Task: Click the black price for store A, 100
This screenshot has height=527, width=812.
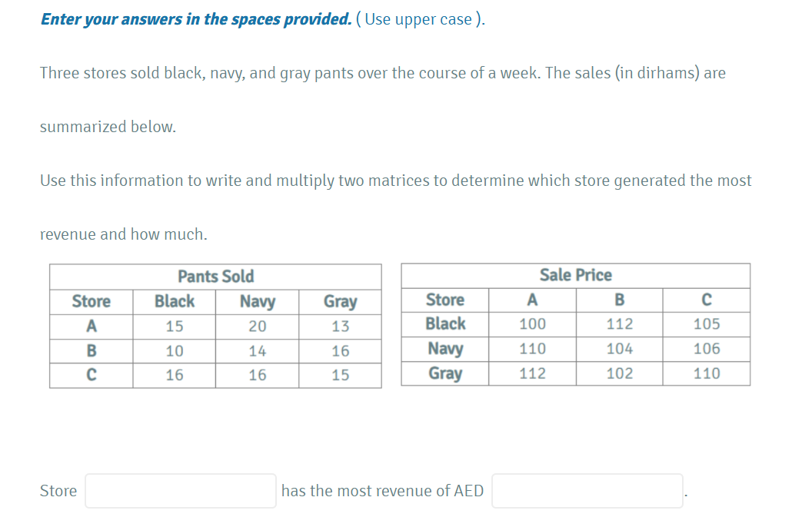Action: 532,324
